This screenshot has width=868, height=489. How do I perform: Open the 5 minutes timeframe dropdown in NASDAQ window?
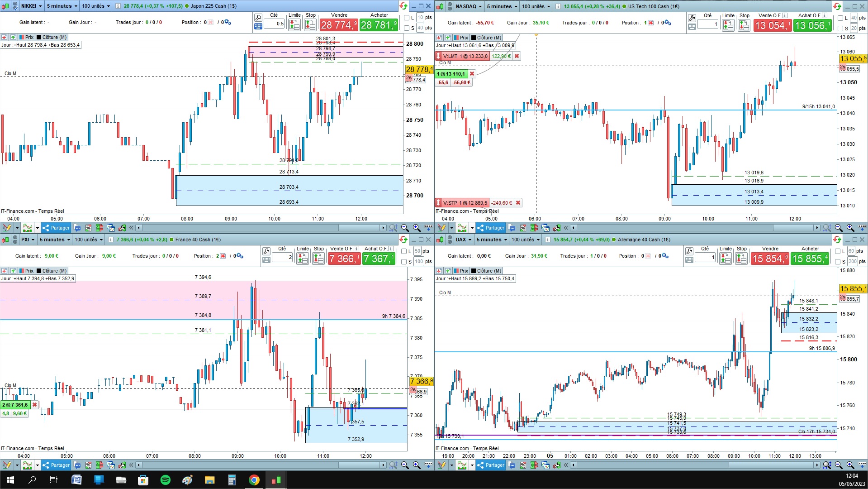[x=502, y=6]
